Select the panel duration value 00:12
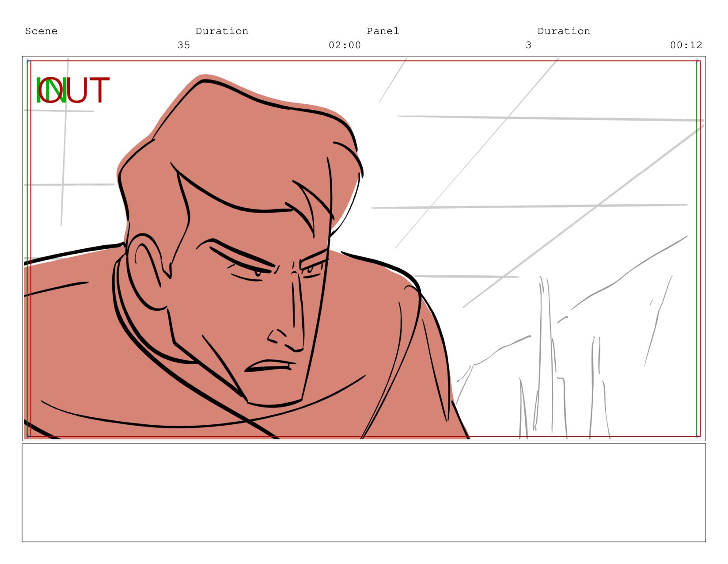Viewport: 728px width, 564px height. click(686, 45)
